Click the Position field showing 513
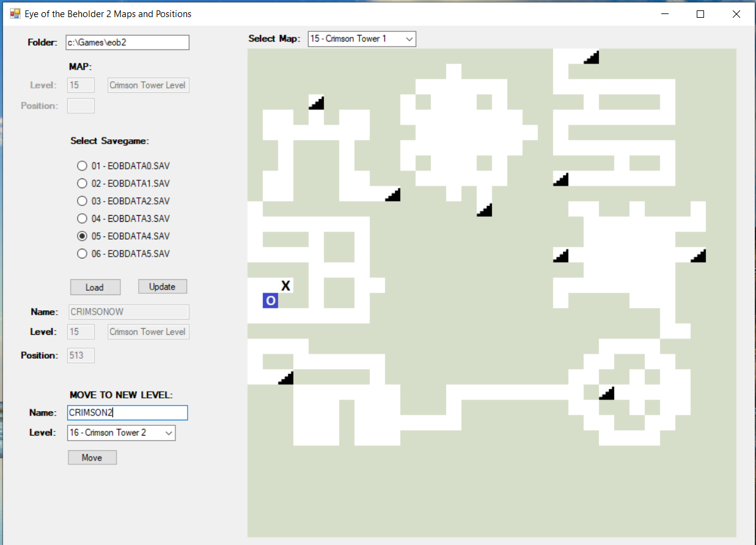The width and height of the screenshot is (756, 545). coord(81,355)
